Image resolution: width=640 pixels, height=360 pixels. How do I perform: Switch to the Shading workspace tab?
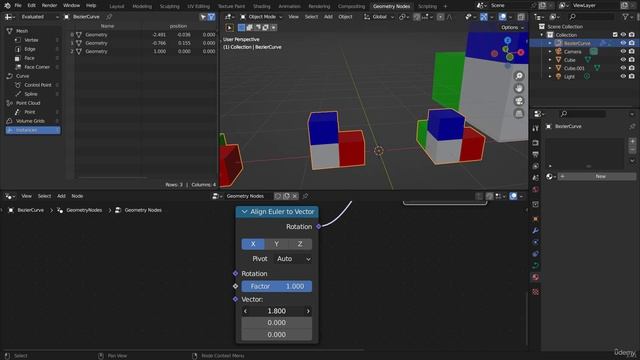coord(261,6)
